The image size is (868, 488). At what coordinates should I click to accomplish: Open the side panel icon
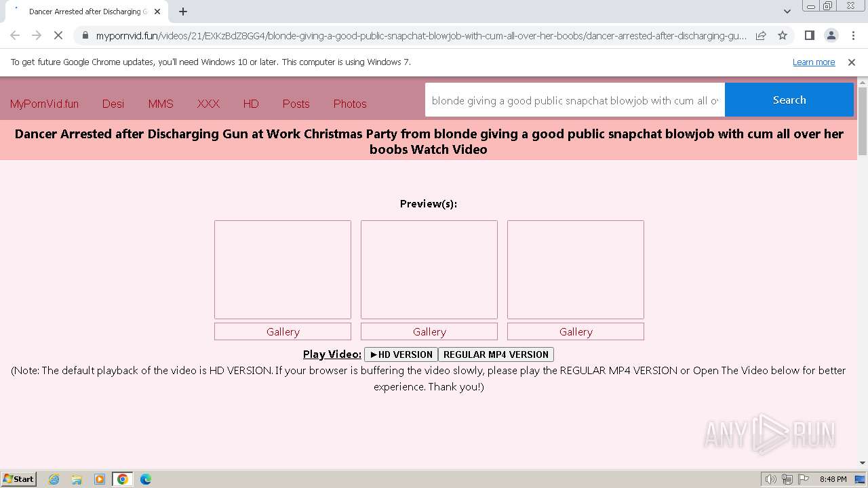point(809,35)
